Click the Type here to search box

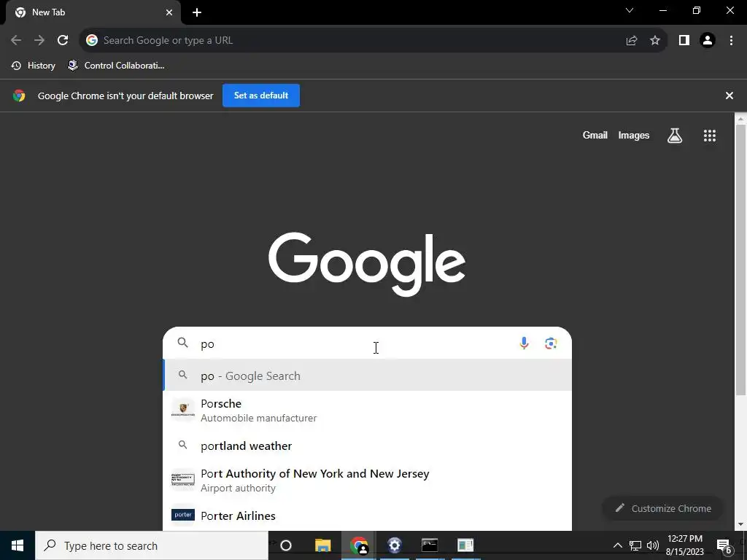point(152,545)
